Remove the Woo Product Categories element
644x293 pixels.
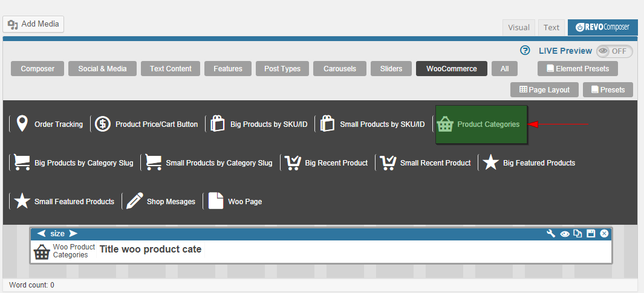pos(604,234)
